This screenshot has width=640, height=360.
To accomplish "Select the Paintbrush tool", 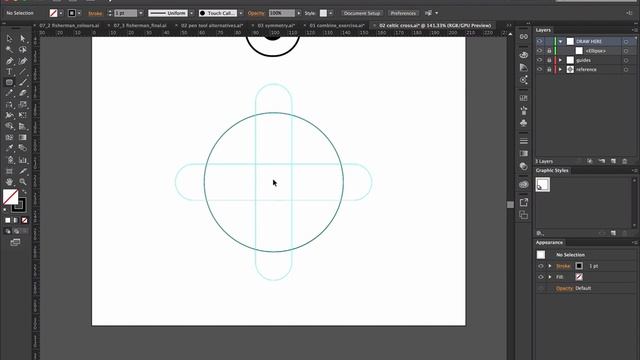I will pyautogui.click(x=23, y=82).
